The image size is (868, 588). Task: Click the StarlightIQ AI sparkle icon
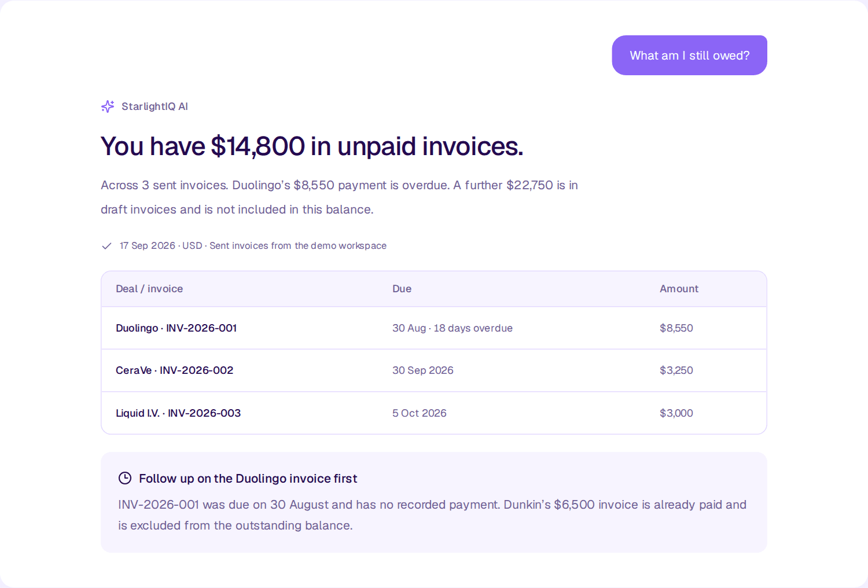pos(108,106)
